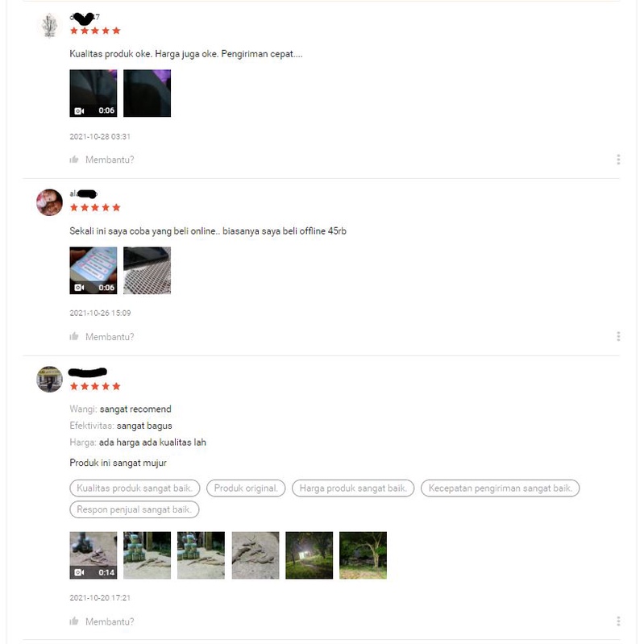The image size is (644, 644).
Task: Open the night streetlight photo thumbnail
Action: (x=310, y=555)
